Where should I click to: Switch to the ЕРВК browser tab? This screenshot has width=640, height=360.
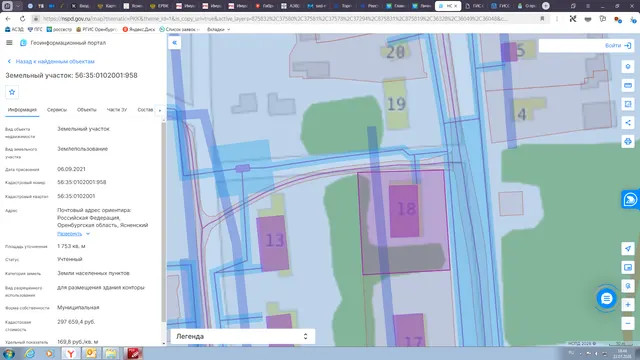point(159,6)
